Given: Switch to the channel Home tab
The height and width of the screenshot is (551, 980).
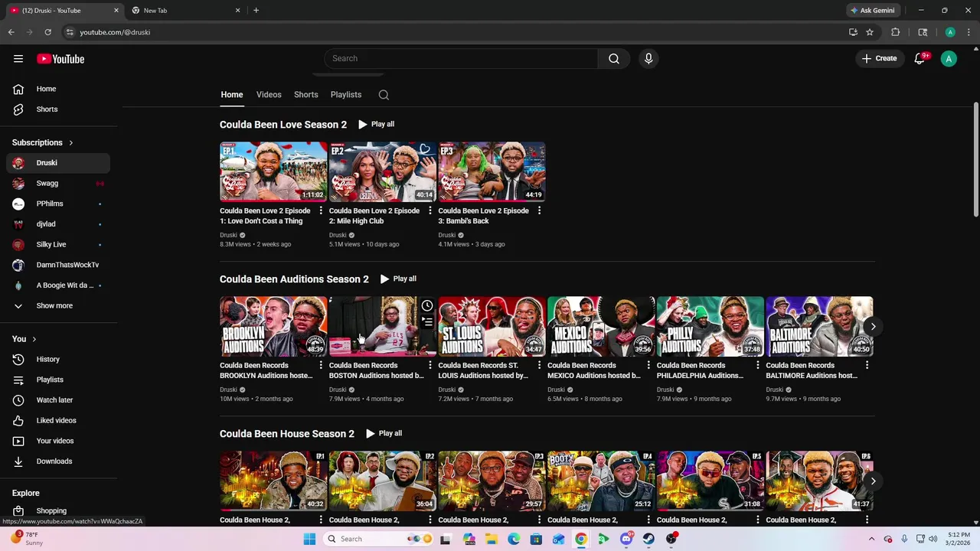Looking at the screenshot, I should 232,95.
